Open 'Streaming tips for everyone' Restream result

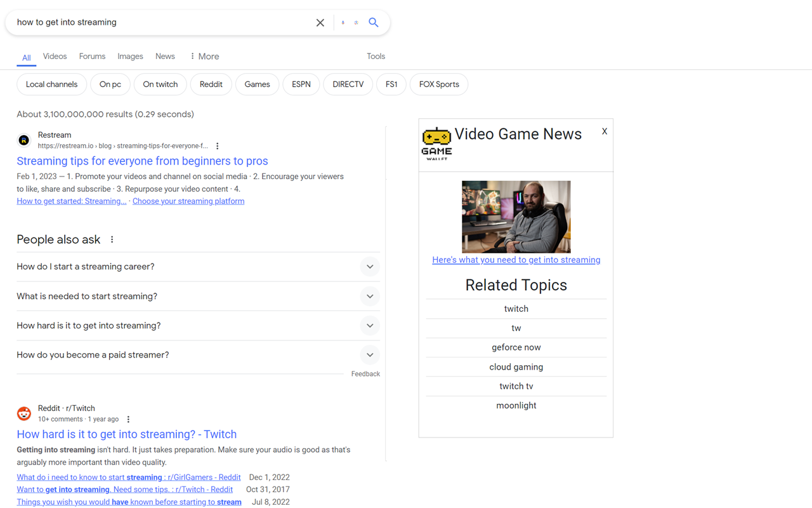coord(142,161)
